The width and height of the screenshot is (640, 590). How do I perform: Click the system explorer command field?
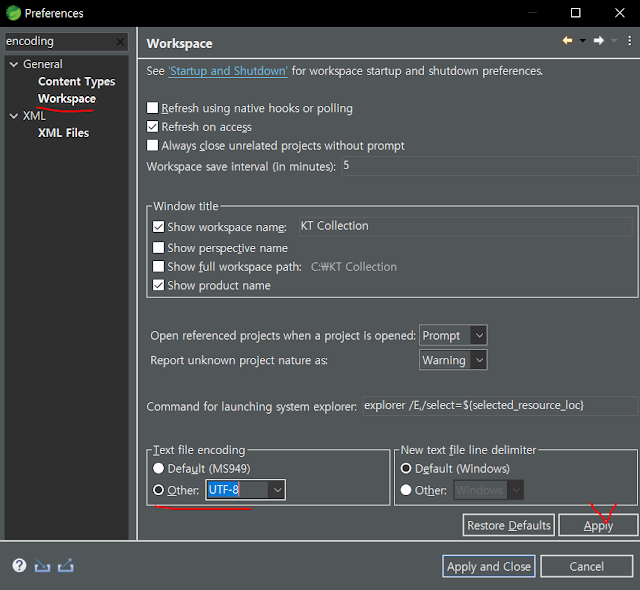click(500, 406)
